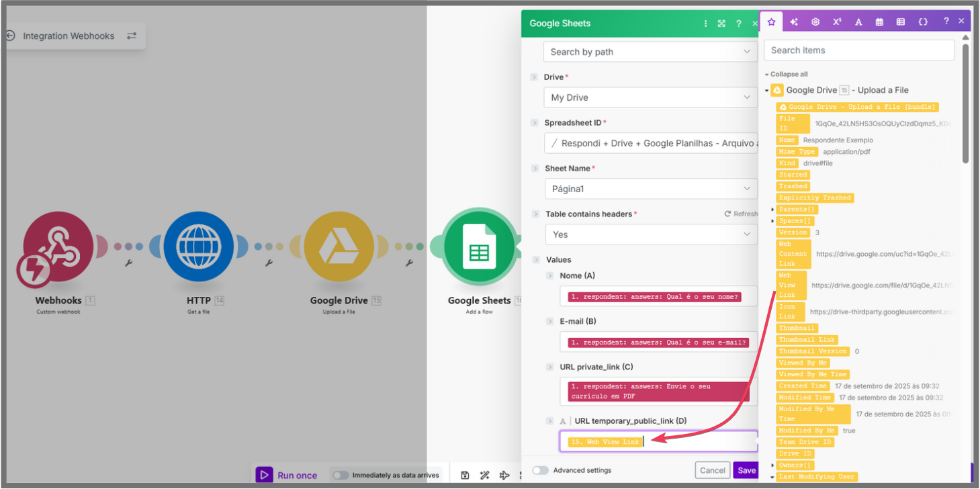
Task: Open the My Drive dropdown
Action: 650,97
